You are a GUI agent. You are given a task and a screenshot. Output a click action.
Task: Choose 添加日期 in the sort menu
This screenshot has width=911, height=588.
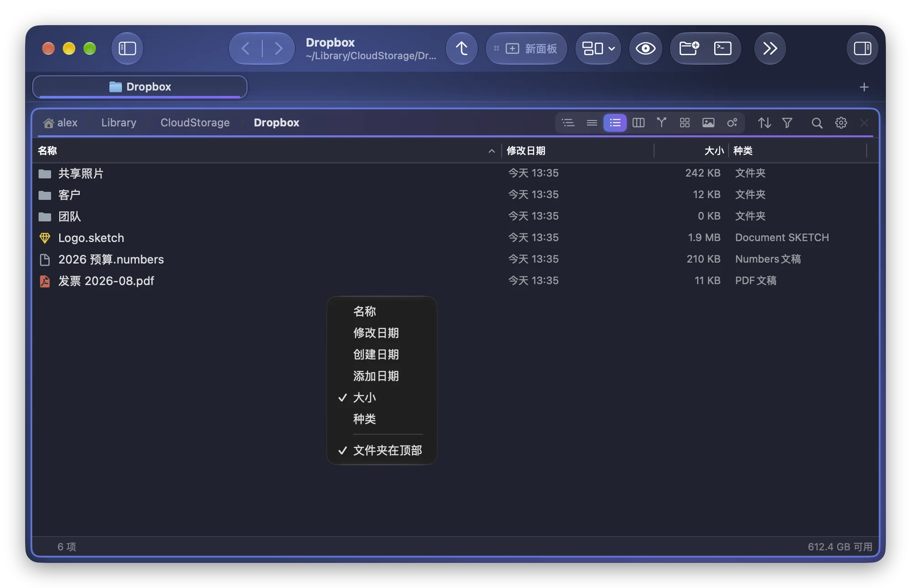pyautogui.click(x=382, y=376)
